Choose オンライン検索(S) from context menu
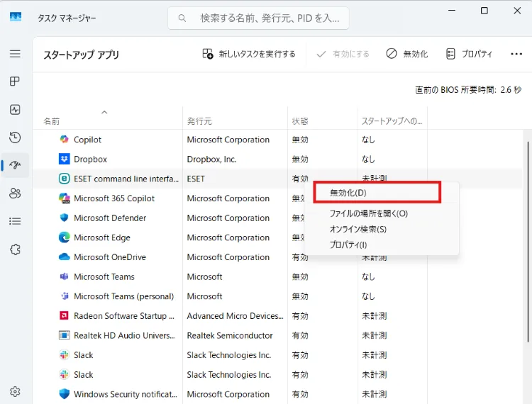The height and width of the screenshot is (404, 532). pos(358,229)
